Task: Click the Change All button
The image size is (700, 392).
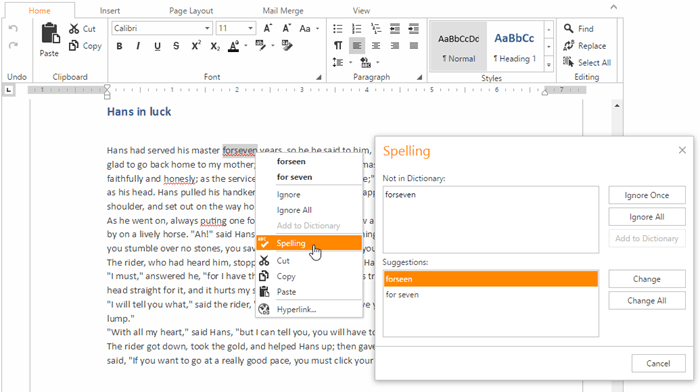Action: [x=647, y=300]
